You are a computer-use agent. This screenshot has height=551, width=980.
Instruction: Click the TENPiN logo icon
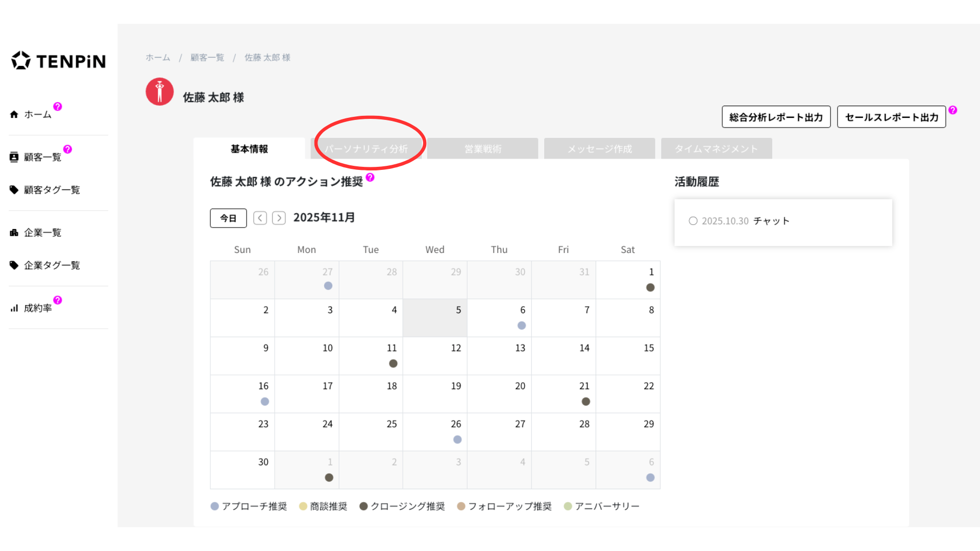pos(21,61)
